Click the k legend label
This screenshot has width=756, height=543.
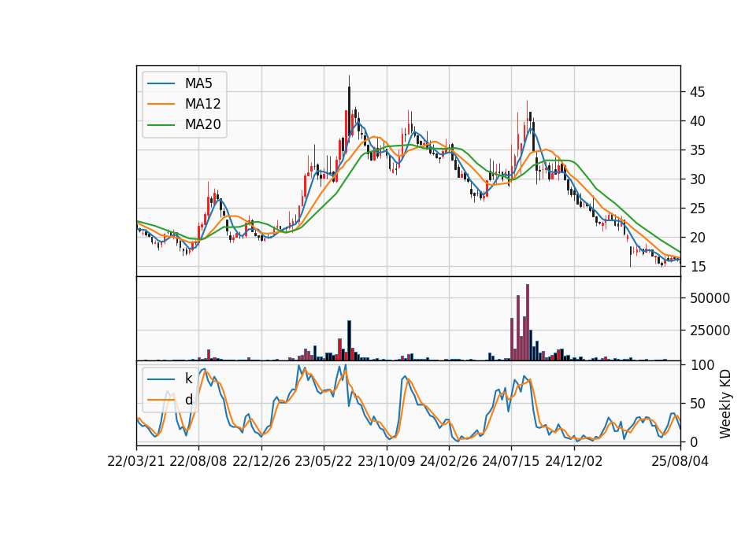point(188,379)
